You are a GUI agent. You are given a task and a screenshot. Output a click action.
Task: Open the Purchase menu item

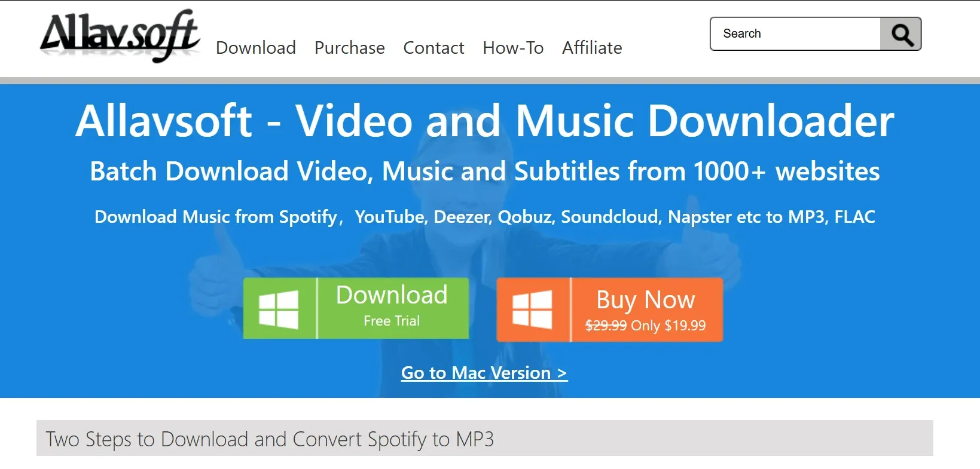350,48
